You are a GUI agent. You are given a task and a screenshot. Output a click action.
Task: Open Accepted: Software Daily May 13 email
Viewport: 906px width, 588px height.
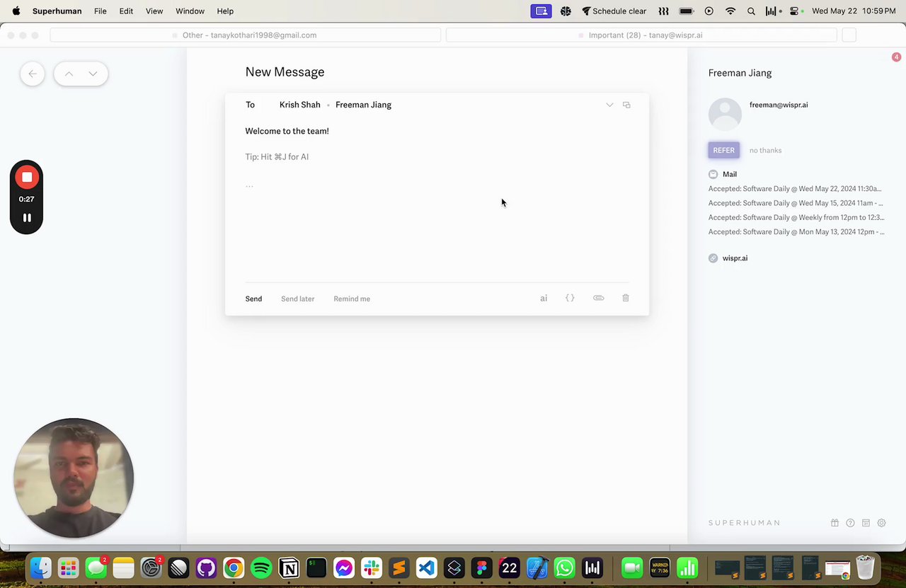796,231
